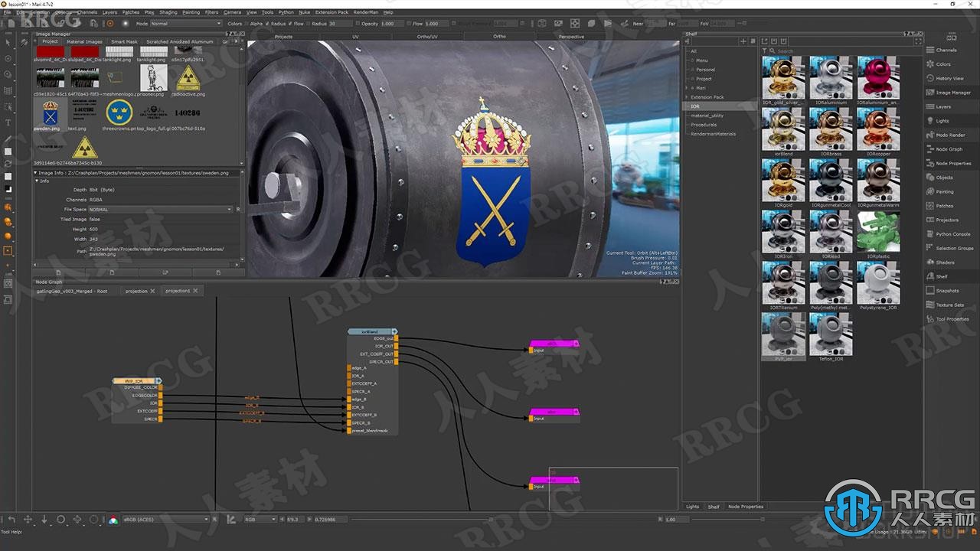Switch to the UV view tab
The width and height of the screenshot is (980, 551).
click(355, 36)
